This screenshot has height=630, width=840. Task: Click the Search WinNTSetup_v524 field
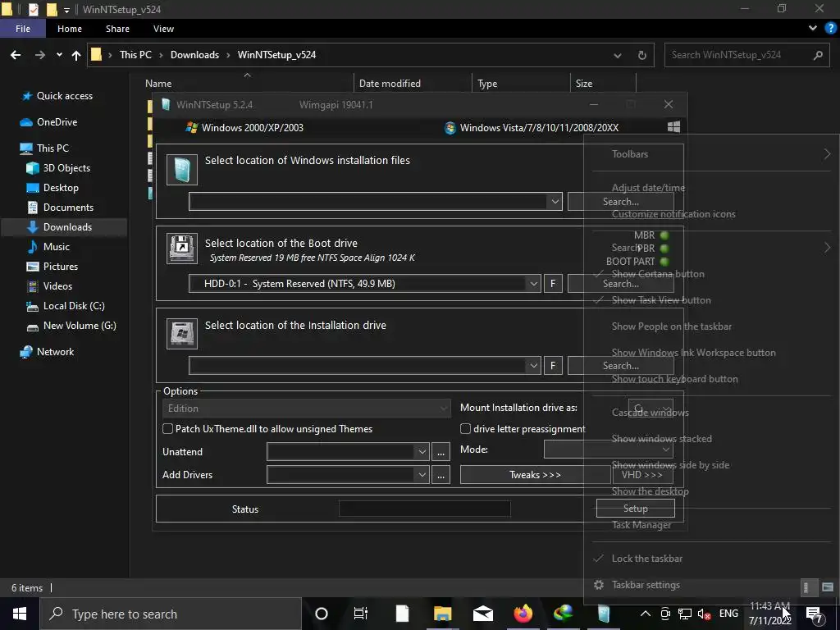click(x=748, y=55)
